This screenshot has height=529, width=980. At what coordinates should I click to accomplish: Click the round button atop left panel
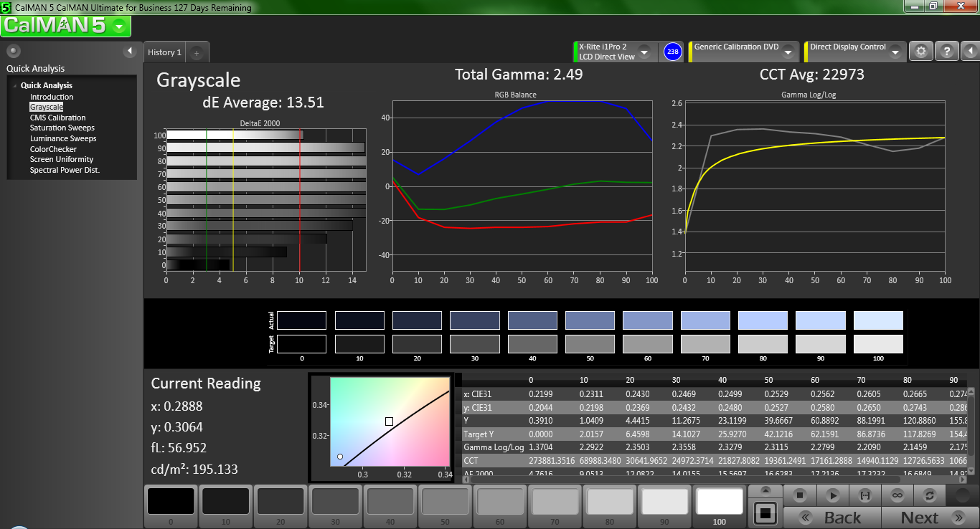coord(13,51)
